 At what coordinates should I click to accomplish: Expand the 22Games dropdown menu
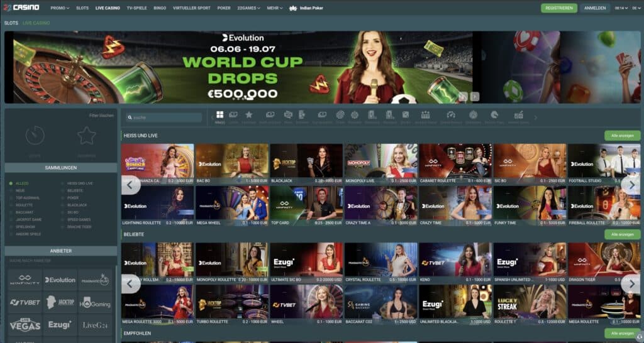[x=248, y=8]
